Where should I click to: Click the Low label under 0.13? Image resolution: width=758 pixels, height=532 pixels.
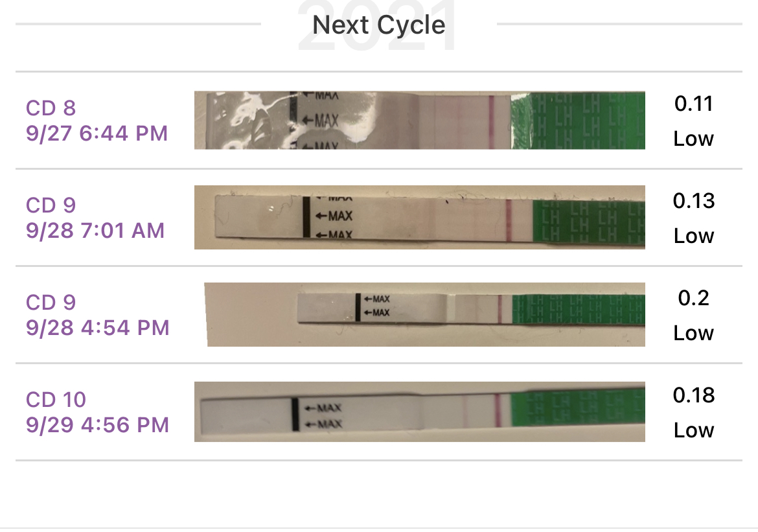click(x=694, y=236)
